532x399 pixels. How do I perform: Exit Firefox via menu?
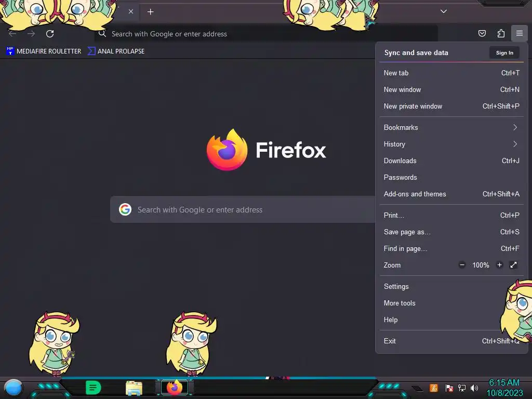[451, 341]
